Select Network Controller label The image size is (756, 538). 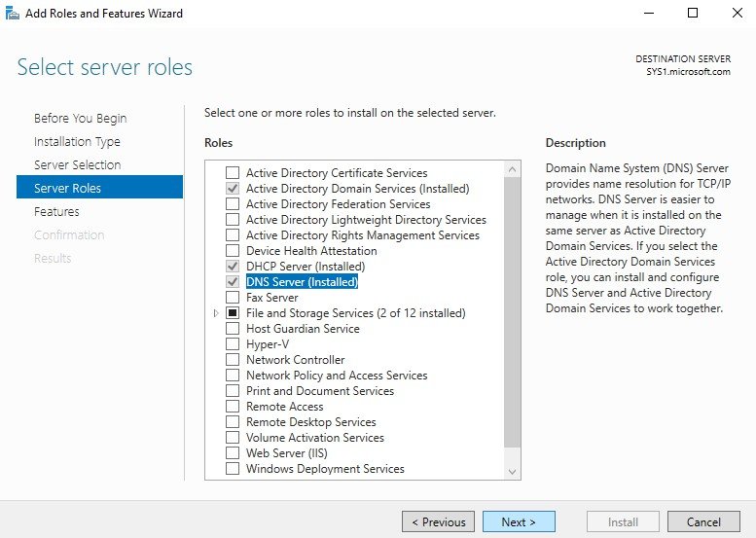pos(296,360)
